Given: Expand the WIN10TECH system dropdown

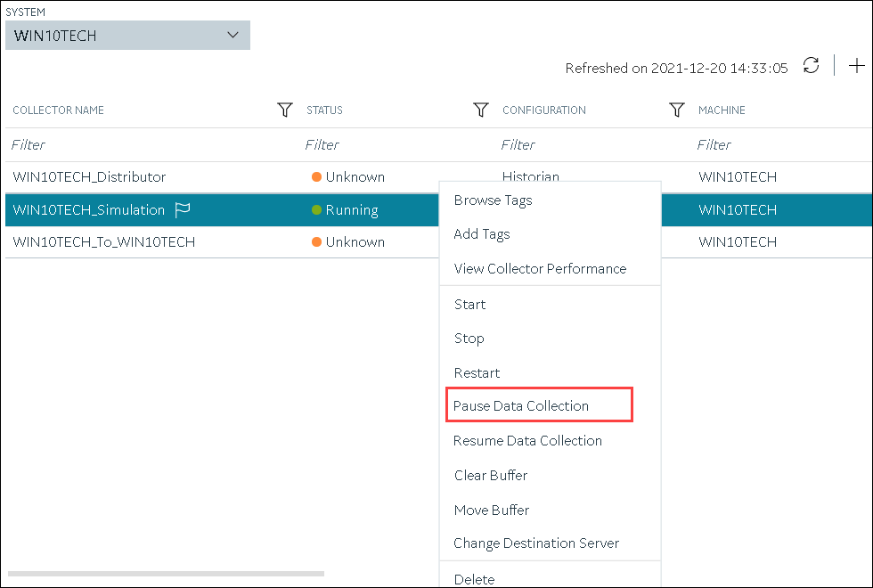Looking at the screenshot, I should coord(127,35).
